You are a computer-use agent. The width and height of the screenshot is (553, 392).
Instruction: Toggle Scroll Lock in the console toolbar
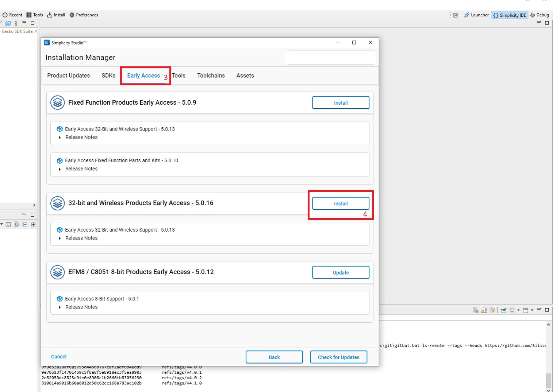484,310
